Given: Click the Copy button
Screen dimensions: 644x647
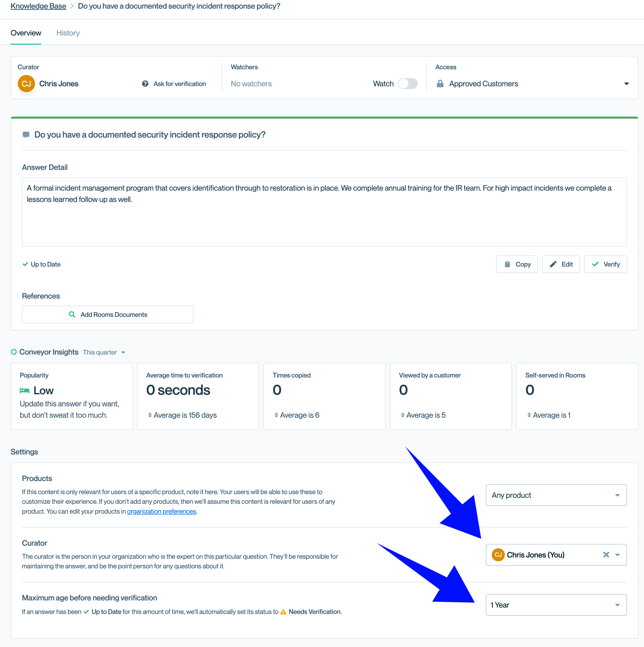Looking at the screenshot, I should point(517,264).
